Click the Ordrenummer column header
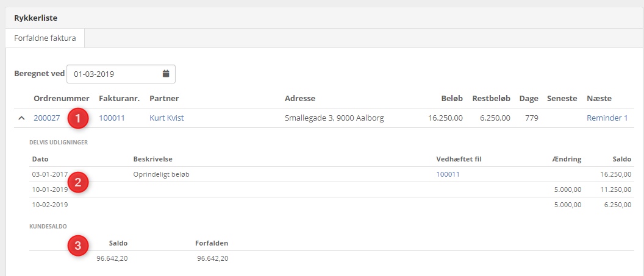This screenshot has height=276, width=644. click(62, 99)
